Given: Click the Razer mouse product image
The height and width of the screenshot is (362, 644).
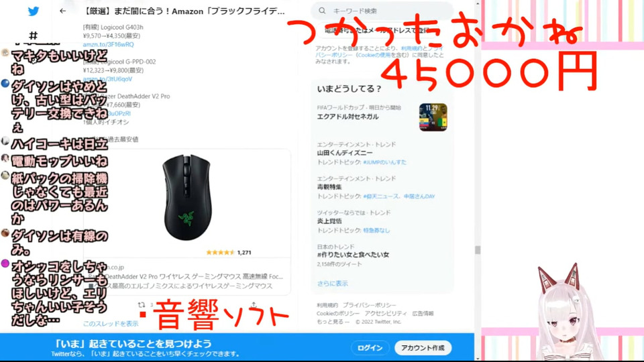Looking at the screenshot, I should [x=187, y=197].
